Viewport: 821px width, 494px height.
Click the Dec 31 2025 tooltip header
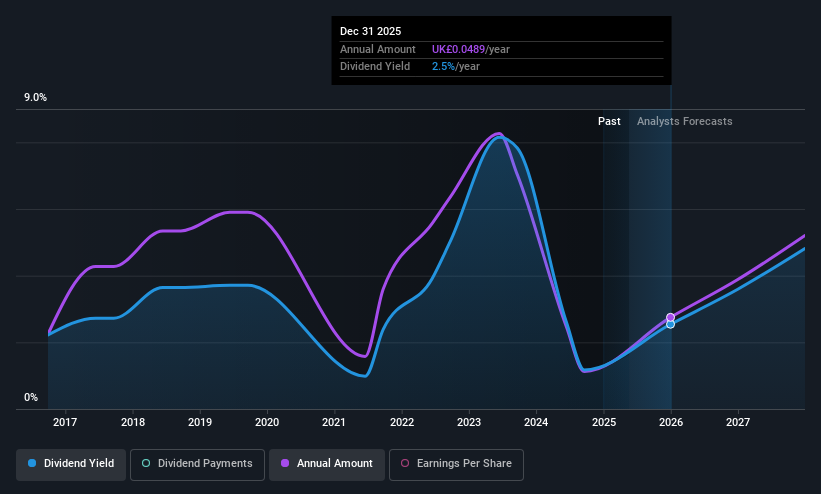[x=370, y=31]
